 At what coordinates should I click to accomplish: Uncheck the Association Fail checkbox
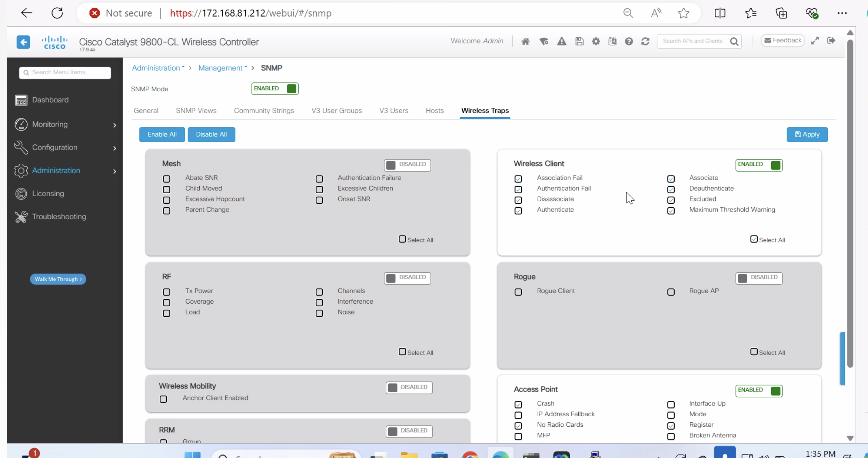pos(518,179)
